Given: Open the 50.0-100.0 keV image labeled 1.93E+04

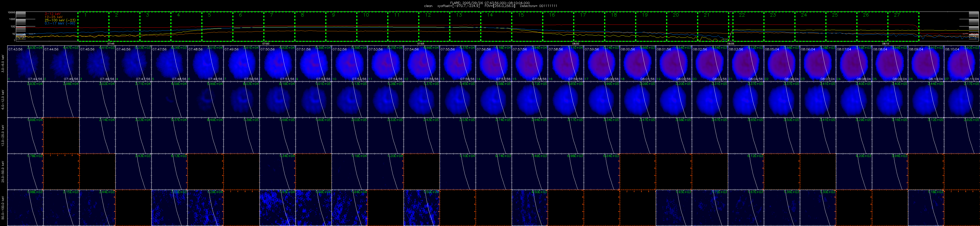Looking at the screenshot, I should click(277, 207).
